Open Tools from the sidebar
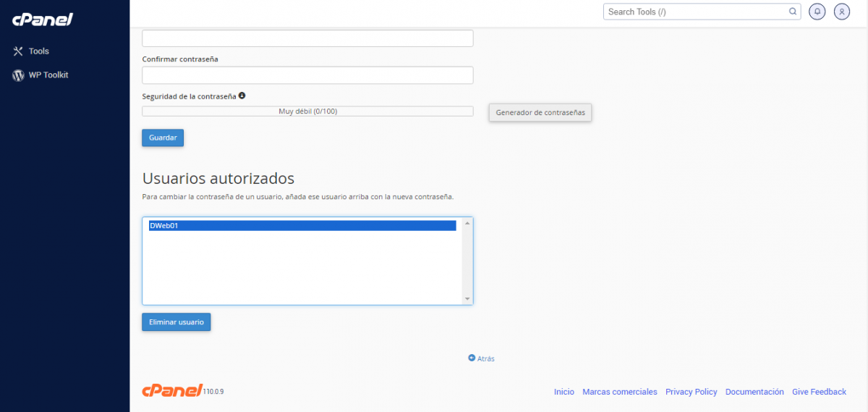Image resolution: width=868 pixels, height=412 pixels. 39,51
